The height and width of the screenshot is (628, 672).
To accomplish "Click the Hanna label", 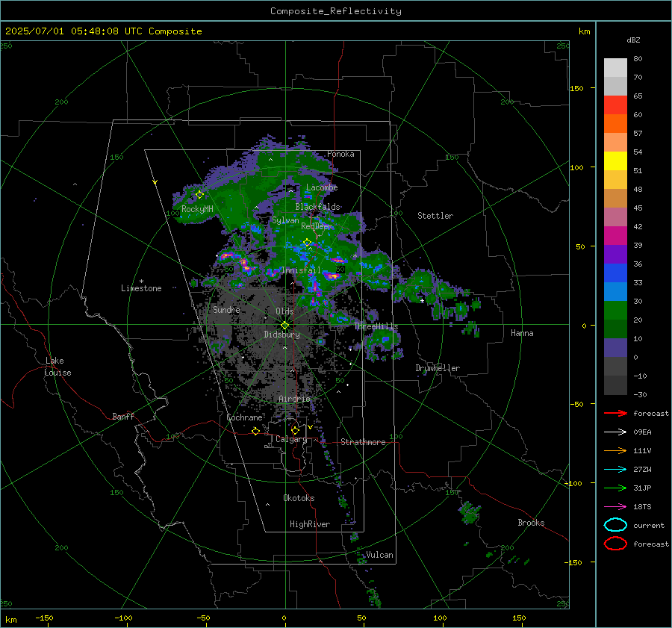I will [522, 333].
